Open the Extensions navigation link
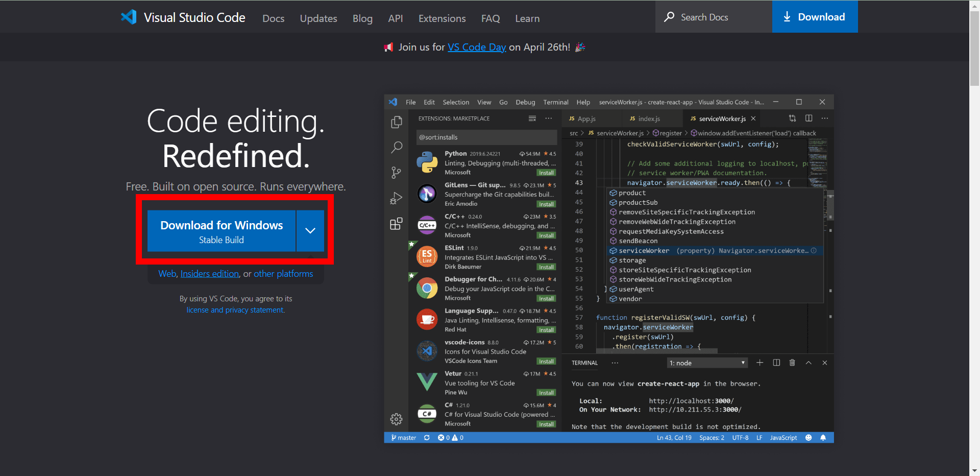This screenshot has height=476, width=980. [442, 18]
